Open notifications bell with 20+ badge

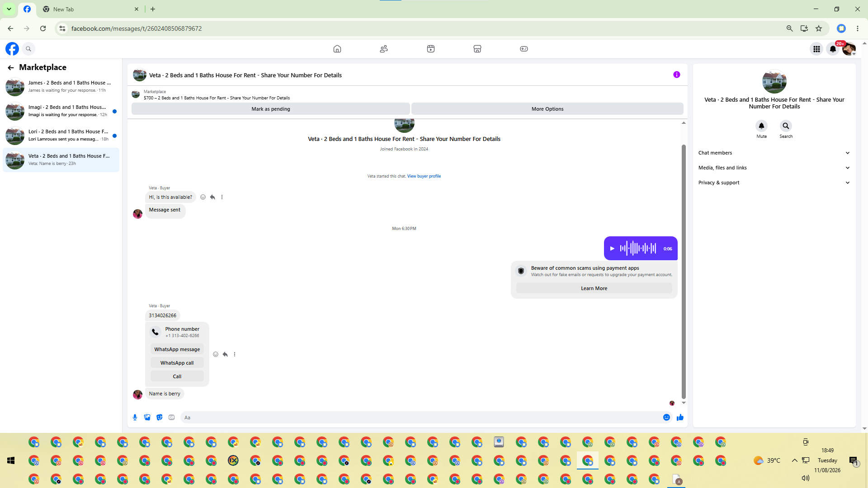pos(833,49)
